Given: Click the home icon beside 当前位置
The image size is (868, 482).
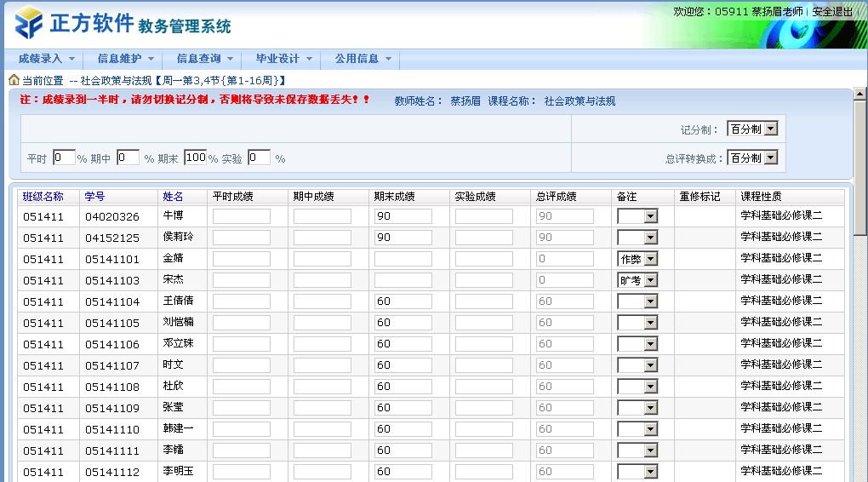Looking at the screenshot, I should 14,80.
